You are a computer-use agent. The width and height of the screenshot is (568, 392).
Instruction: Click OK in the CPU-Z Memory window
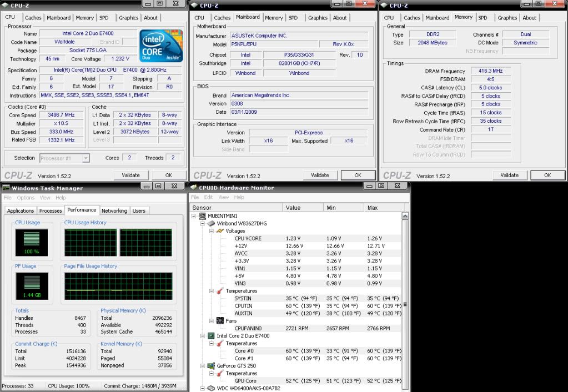(x=547, y=175)
